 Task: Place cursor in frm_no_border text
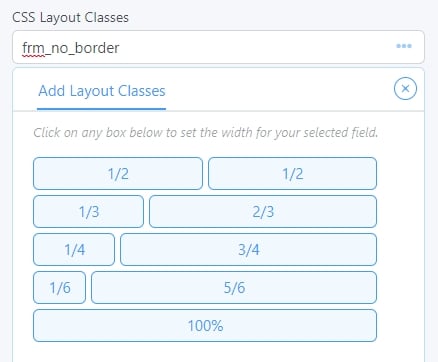point(71,48)
